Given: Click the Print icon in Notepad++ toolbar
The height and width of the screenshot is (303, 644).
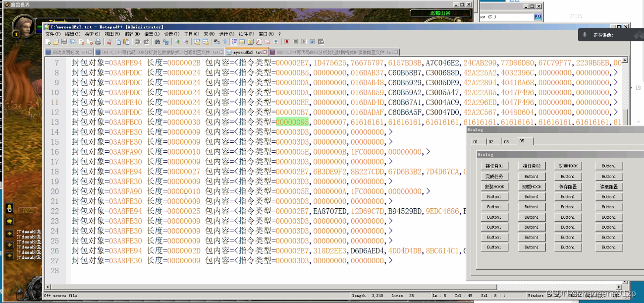Looking at the screenshot, I should pyautogui.click(x=98, y=42).
